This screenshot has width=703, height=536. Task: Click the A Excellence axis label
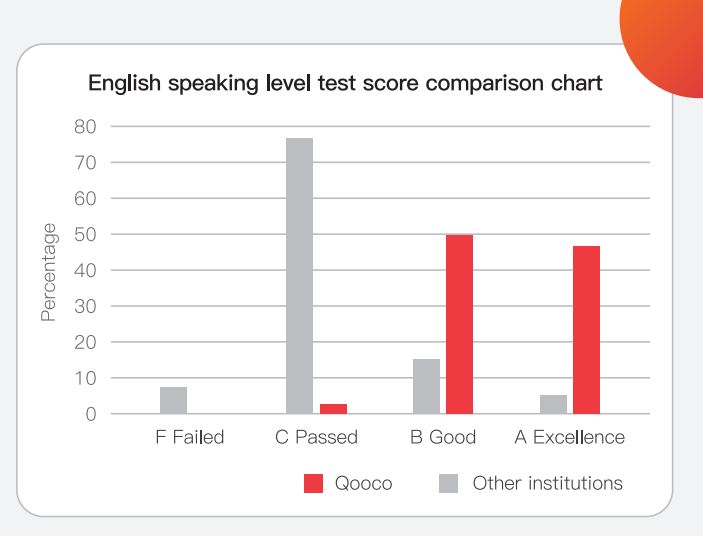click(x=569, y=438)
